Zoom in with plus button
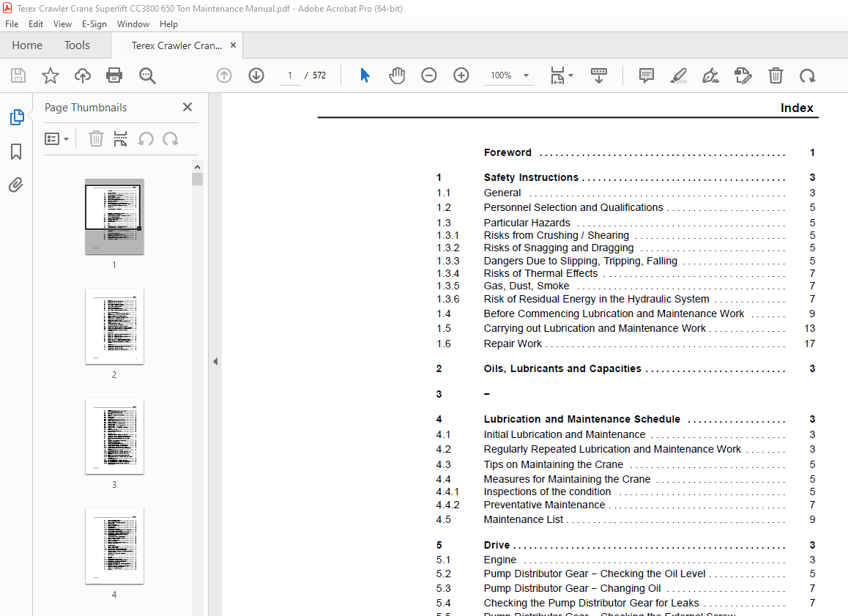 461,75
